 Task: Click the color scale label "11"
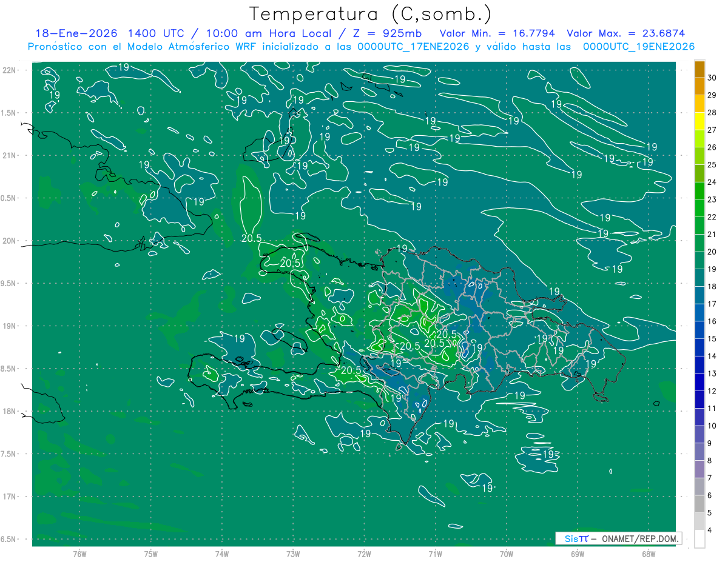coord(712,409)
